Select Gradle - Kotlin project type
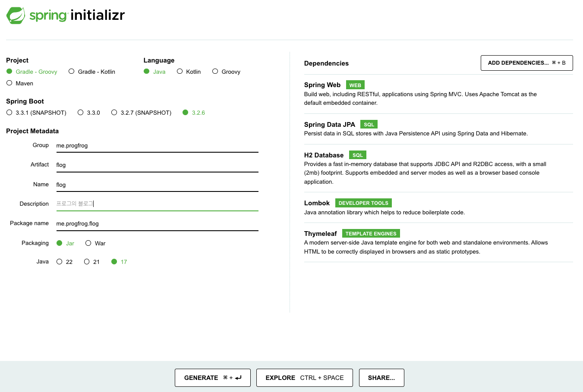583x392 pixels. [92, 72]
